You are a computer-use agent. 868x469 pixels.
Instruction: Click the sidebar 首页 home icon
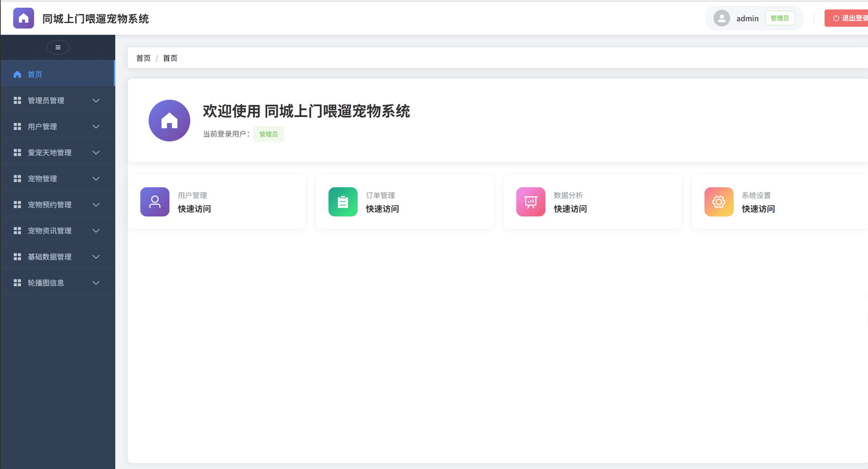pos(17,74)
